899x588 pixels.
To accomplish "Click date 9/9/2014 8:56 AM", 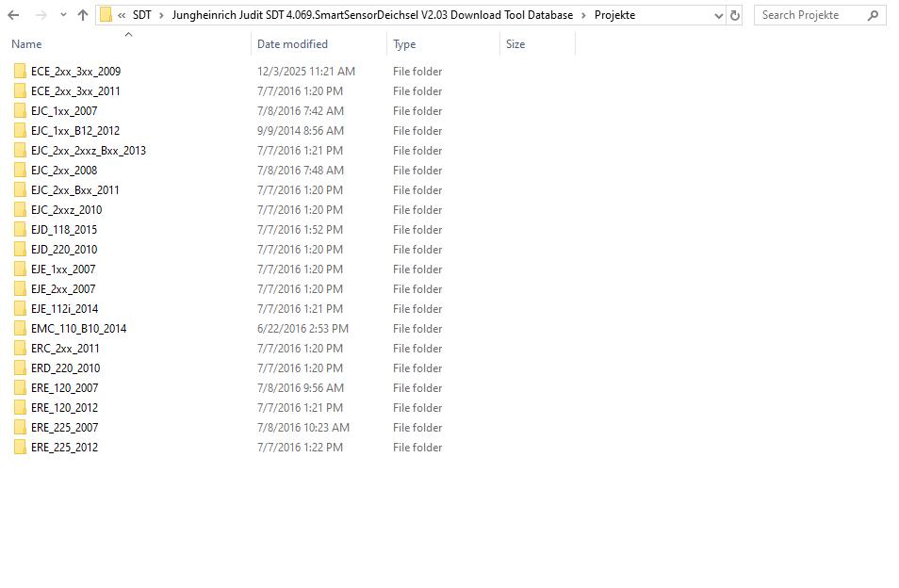I will [x=301, y=131].
